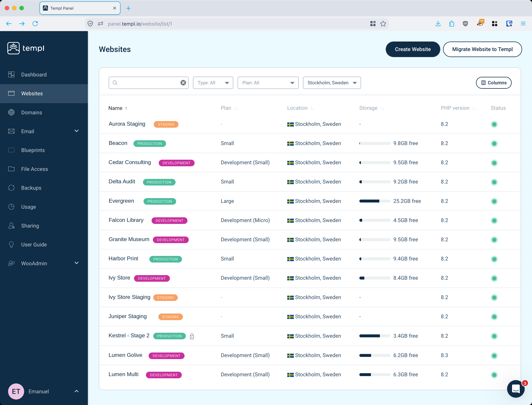532x405 pixels.
Task: Click the WooAdmin icon in sidebar
Action: click(11, 263)
